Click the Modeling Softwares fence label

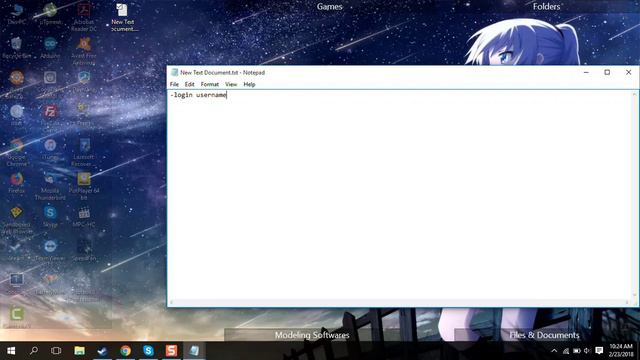pyautogui.click(x=312, y=335)
